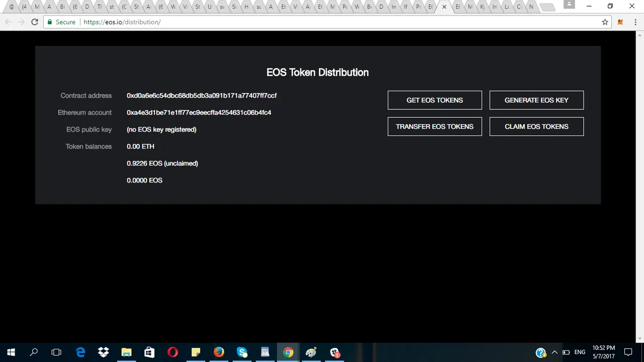Go forward using the browser forward arrow
Viewport: 644px width, 362px height.
[21, 22]
